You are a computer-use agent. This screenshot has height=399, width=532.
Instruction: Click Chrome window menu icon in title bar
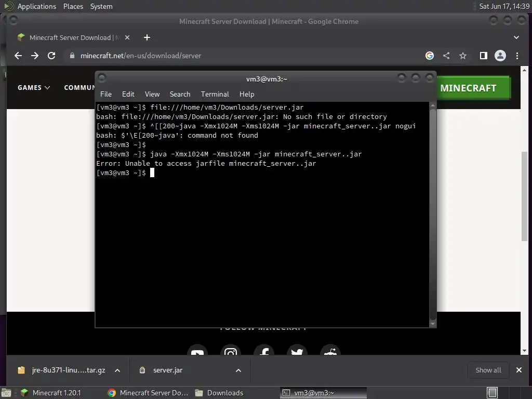click(14, 21)
